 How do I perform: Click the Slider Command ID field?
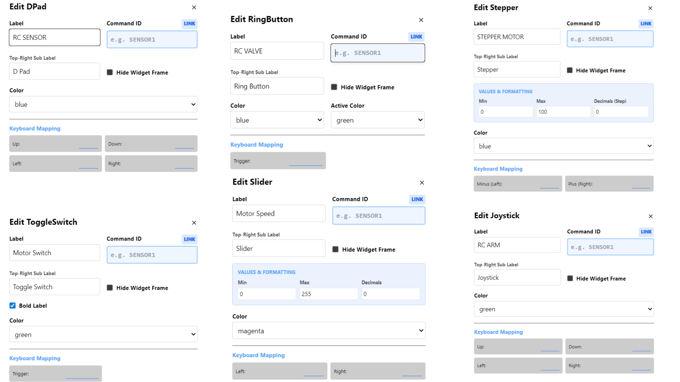[x=379, y=215]
